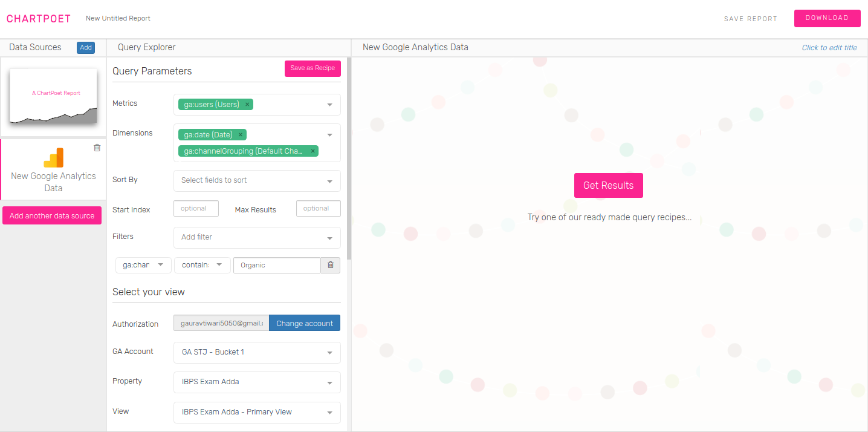Focus the Max Results input field
The height and width of the screenshot is (432, 868).
pos(319,208)
